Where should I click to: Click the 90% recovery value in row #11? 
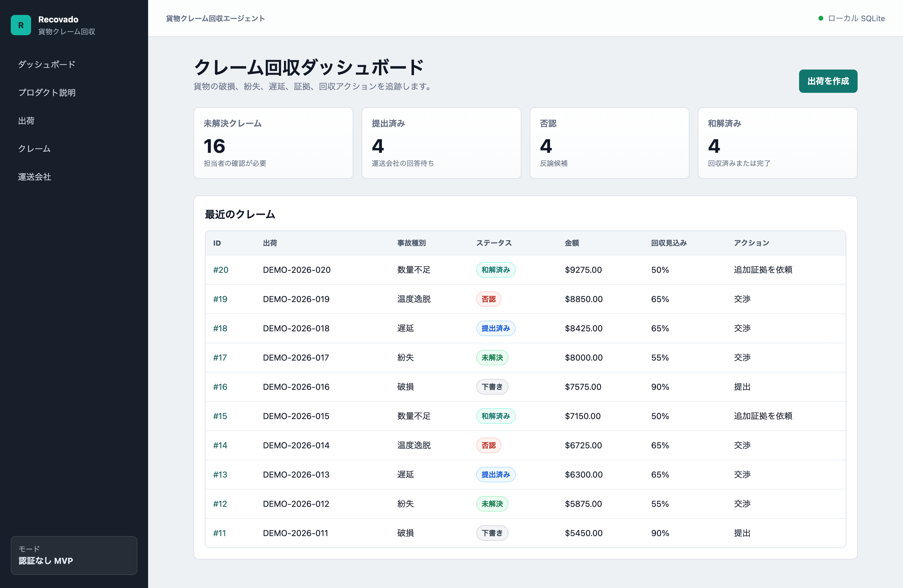click(660, 532)
